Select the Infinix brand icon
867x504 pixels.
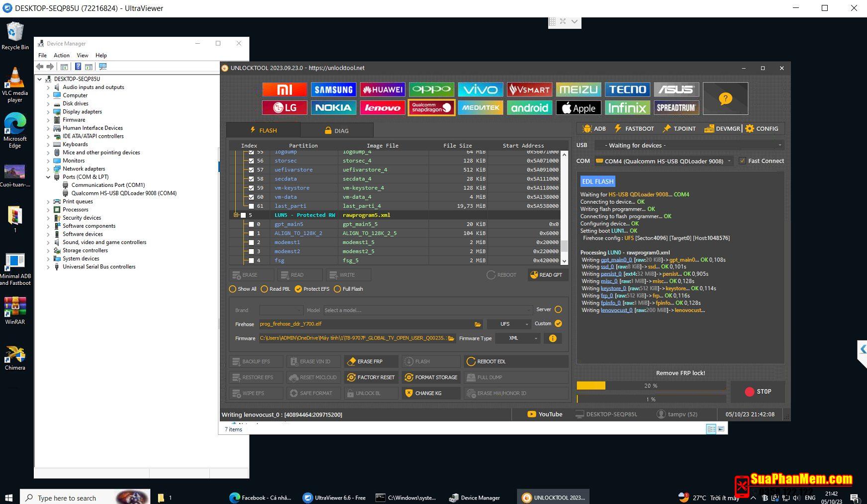pyautogui.click(x=627, y=107)
